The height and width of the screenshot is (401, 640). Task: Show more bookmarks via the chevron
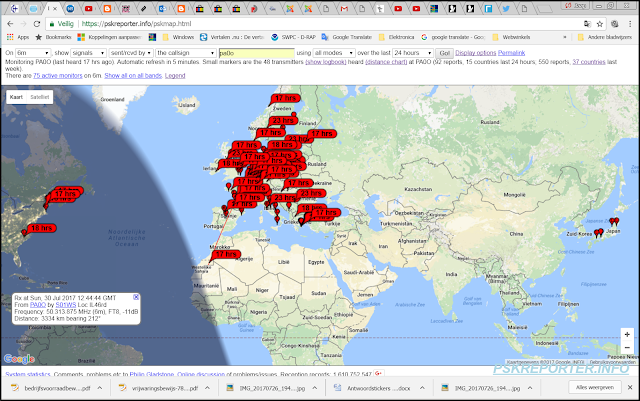(565, 37)
